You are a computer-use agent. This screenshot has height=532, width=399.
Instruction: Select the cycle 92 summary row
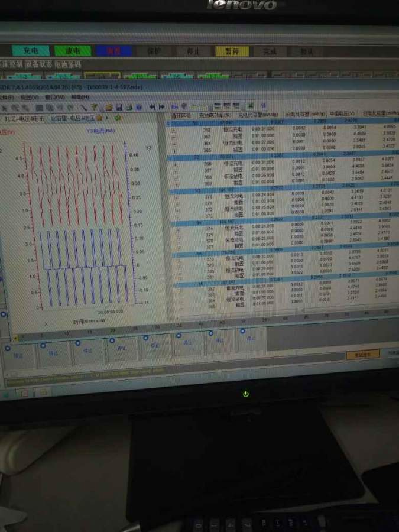283,156
